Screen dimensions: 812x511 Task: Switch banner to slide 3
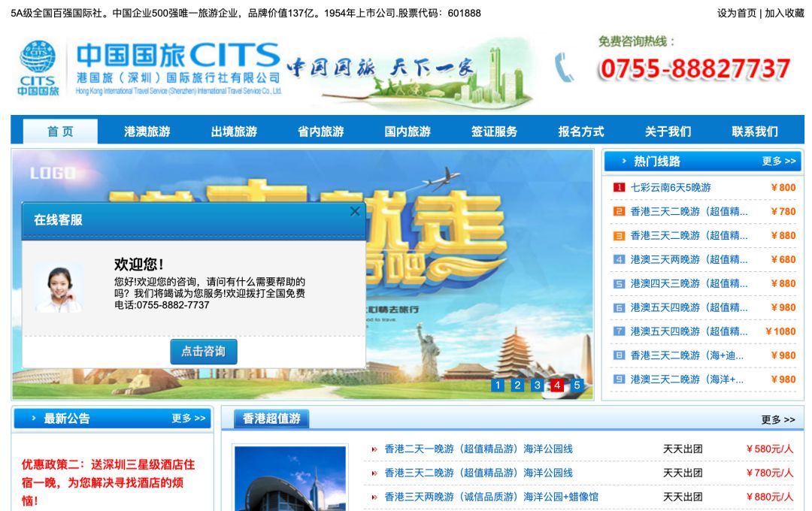click(x=537, y=386)
